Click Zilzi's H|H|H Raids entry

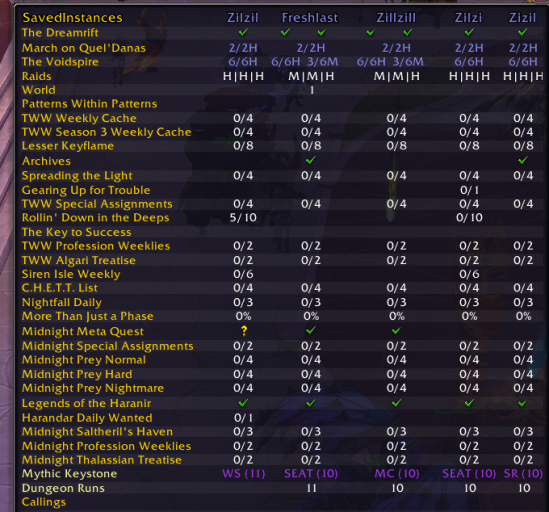coord(469,76)
